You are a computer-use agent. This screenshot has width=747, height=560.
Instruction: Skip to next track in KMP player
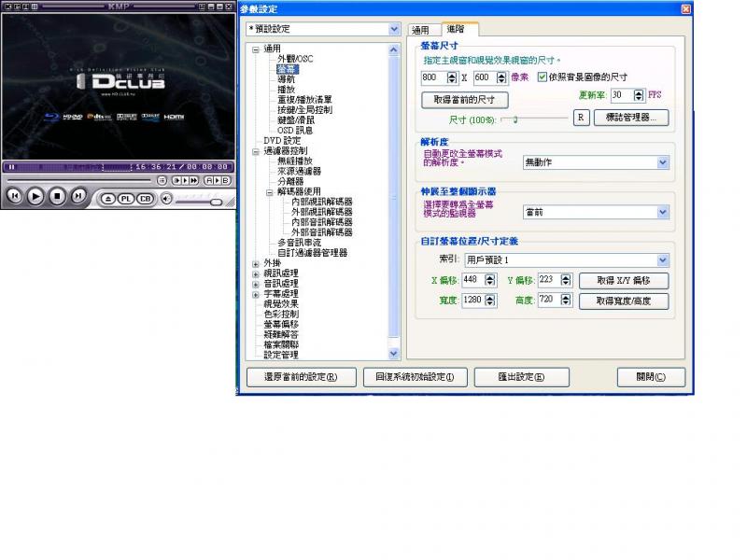point(78,196)
